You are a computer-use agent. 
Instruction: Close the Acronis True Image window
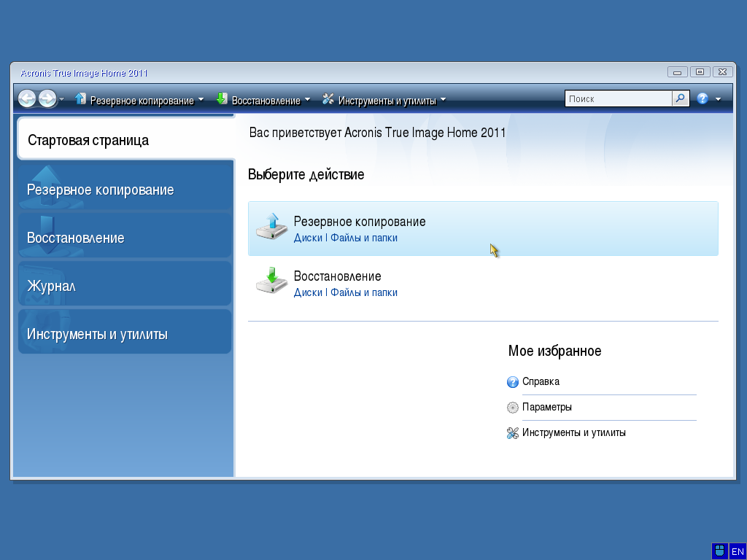click(x=723, y=72)
